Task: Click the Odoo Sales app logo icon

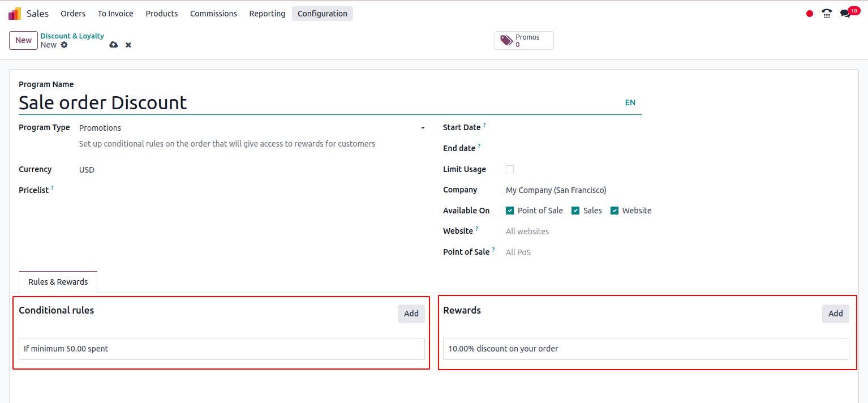Action: tap(15, 14)
